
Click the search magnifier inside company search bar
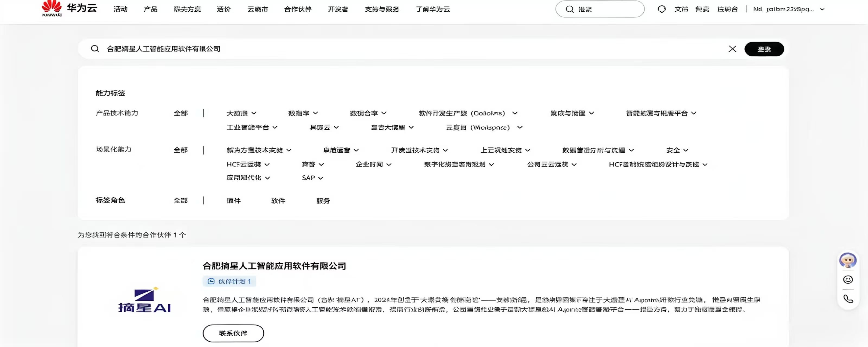click(x=95, y=49)
